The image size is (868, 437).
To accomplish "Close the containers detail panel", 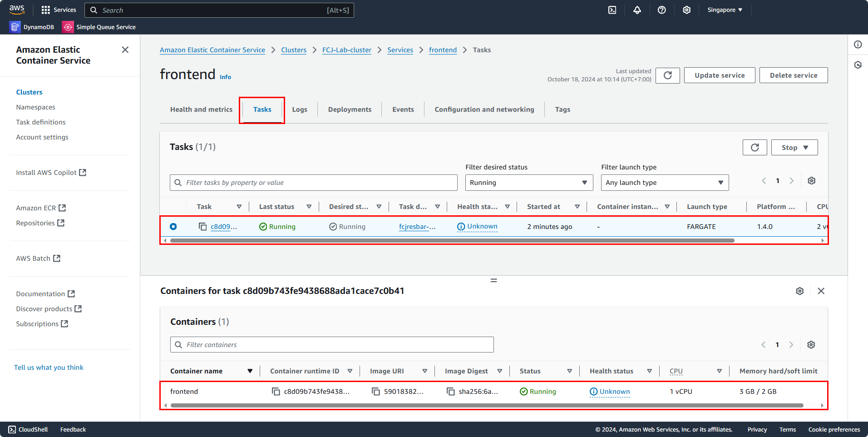I will click(x=821, y=291).
